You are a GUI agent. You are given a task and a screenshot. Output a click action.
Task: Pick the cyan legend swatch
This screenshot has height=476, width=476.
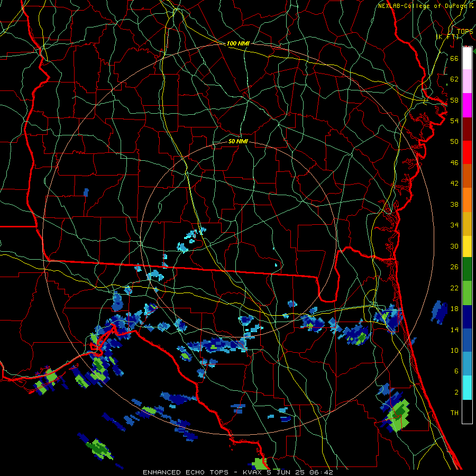pyautogui.click(x=467, y=388)
